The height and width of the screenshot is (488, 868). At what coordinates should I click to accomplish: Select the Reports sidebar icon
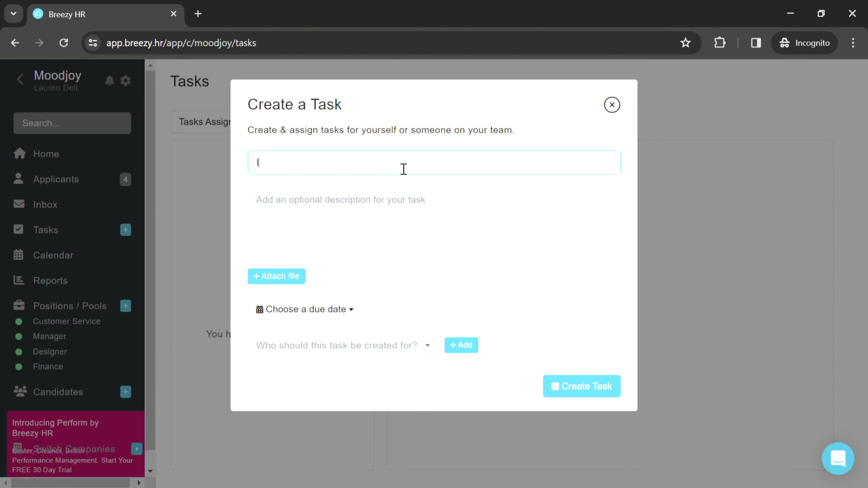coord(19,280)
